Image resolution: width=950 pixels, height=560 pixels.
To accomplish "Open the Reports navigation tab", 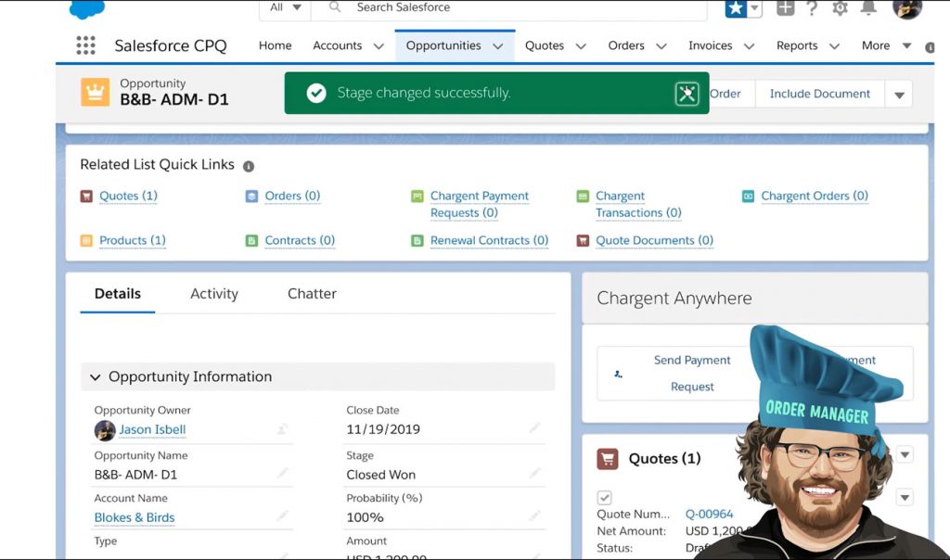I will click(x=797, y=45).
